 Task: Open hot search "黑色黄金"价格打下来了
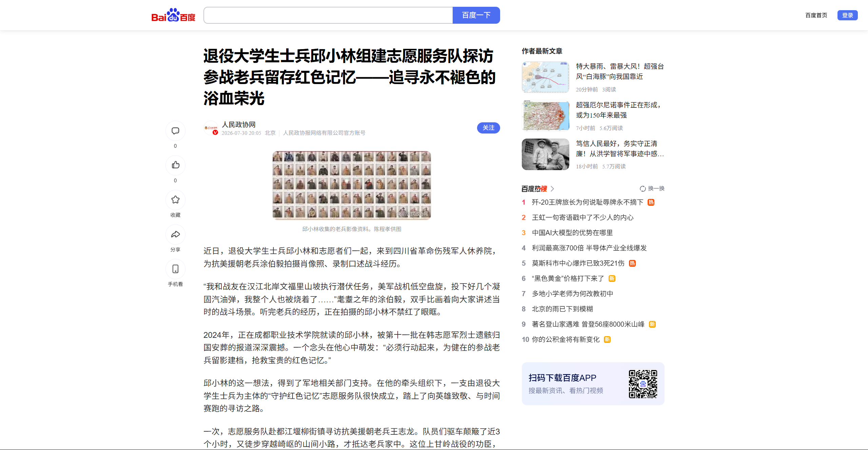(568, 279)
